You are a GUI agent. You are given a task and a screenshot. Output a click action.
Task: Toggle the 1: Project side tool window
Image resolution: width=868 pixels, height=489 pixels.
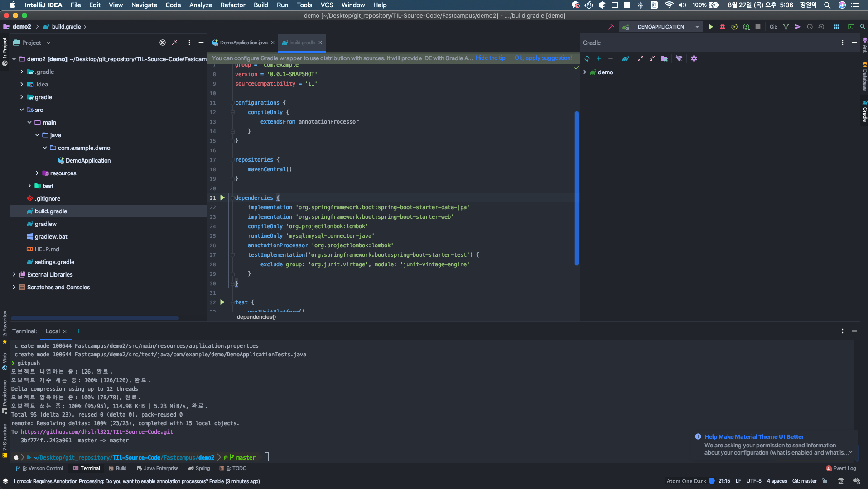[5, 52]
